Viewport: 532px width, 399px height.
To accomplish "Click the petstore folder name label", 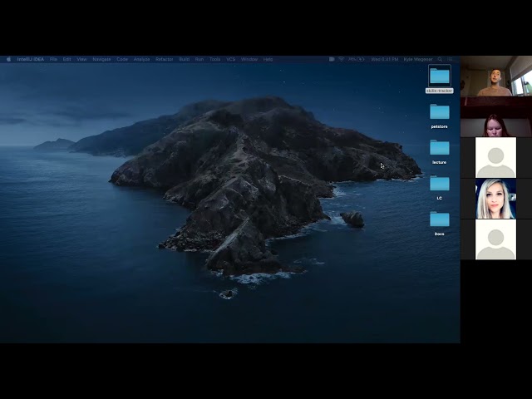I will click(x=440, y=126).
